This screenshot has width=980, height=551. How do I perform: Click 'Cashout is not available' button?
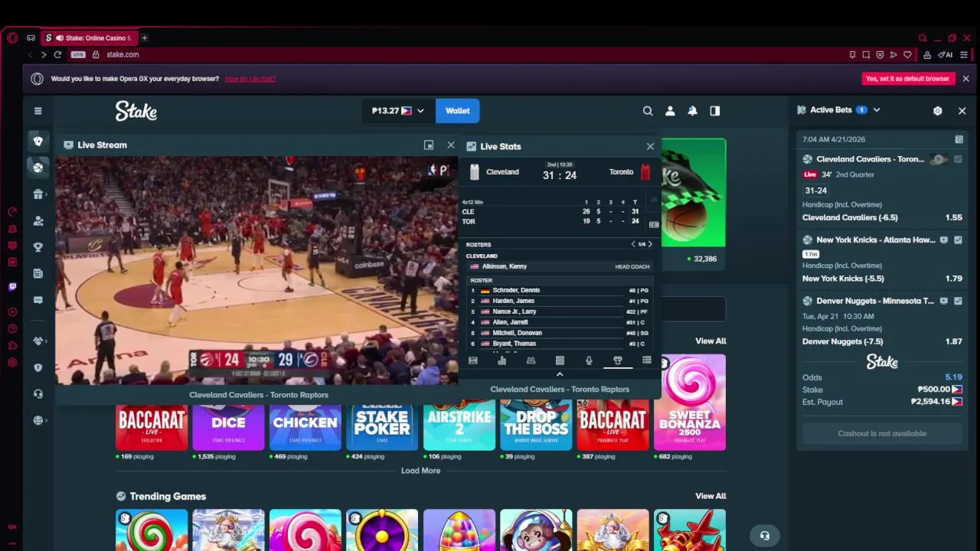(882, 433)
